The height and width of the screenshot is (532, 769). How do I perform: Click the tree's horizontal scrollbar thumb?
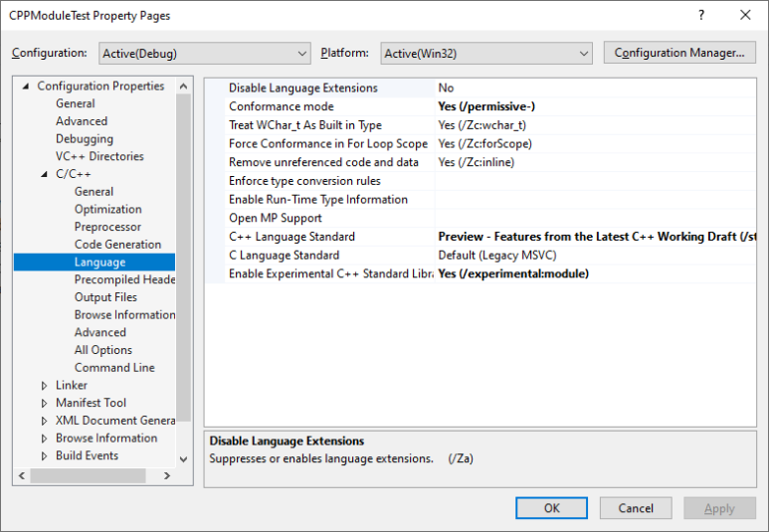pyautogui.click(x=88, y=475)
